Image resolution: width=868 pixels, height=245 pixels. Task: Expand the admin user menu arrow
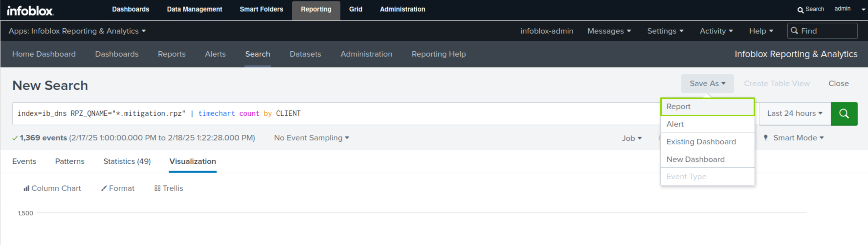point(863,10)
